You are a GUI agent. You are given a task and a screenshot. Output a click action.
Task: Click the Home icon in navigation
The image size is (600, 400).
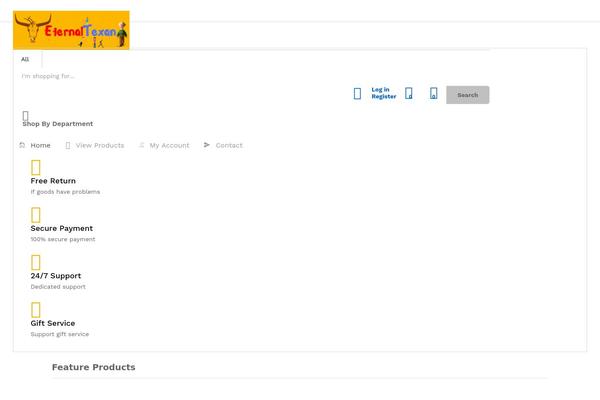pos(22,145)
